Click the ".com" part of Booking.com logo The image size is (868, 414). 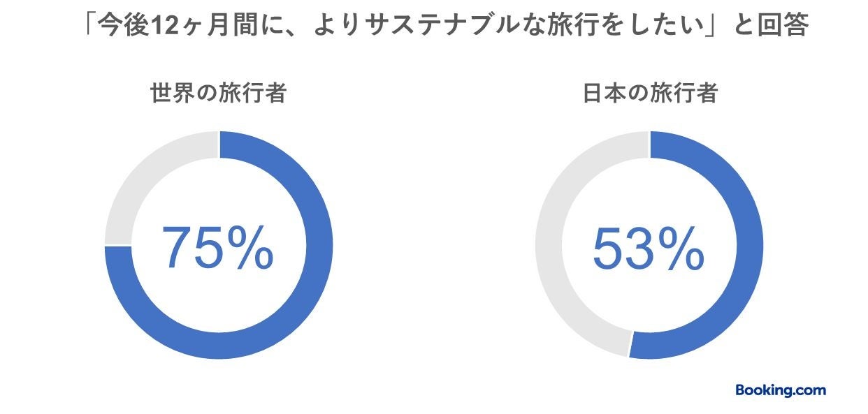(808, 391)
